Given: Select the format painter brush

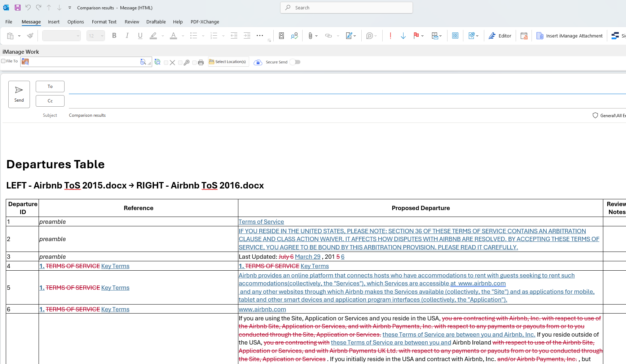Looking at the screenshot, I should [x=30, y=36].
